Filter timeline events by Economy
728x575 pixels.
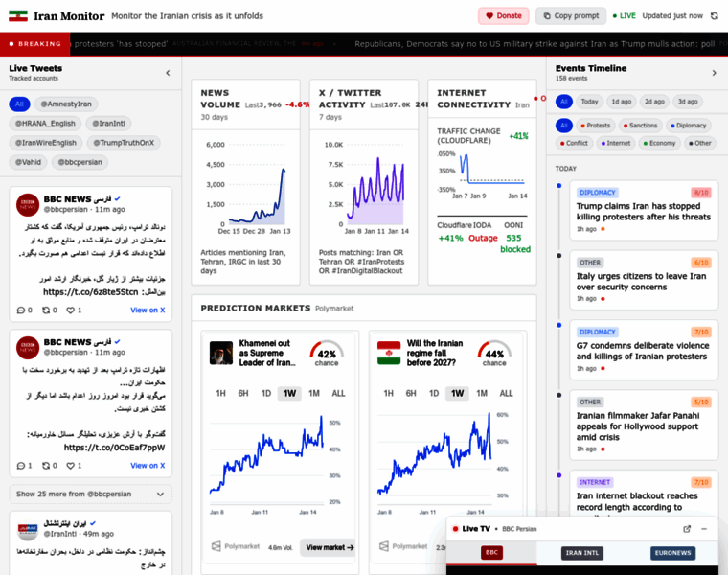659,143
